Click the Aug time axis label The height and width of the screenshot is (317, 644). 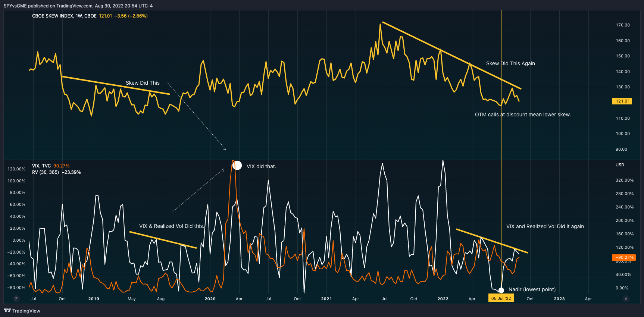coord(161,299)
